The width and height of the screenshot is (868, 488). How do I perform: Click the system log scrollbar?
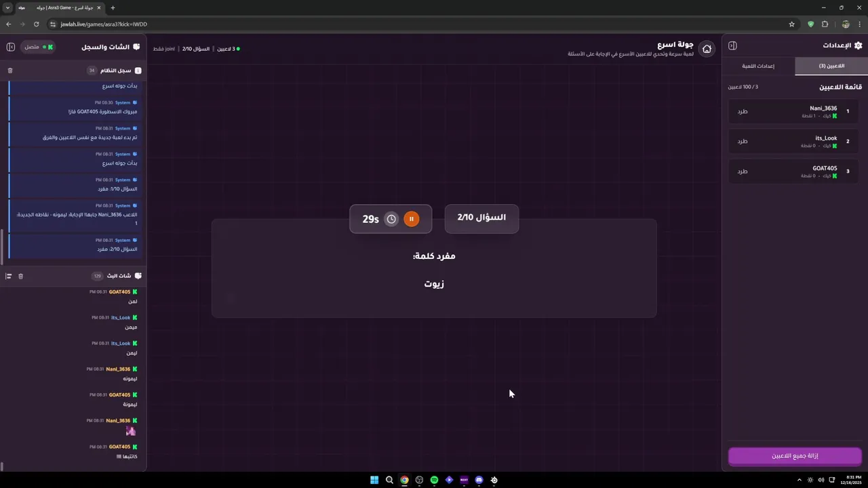point(2,247)
